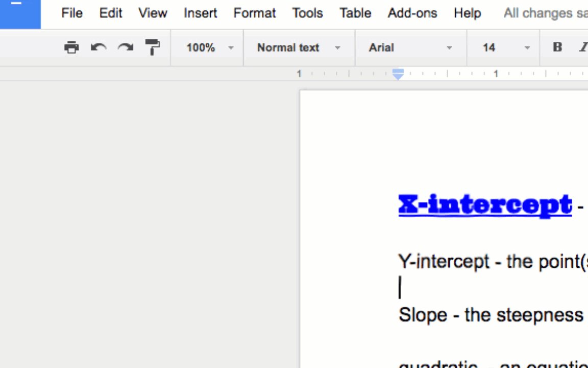Click the blue Docs home icon
The width and height of the screenshot is (588, 368).
(20, 14)
